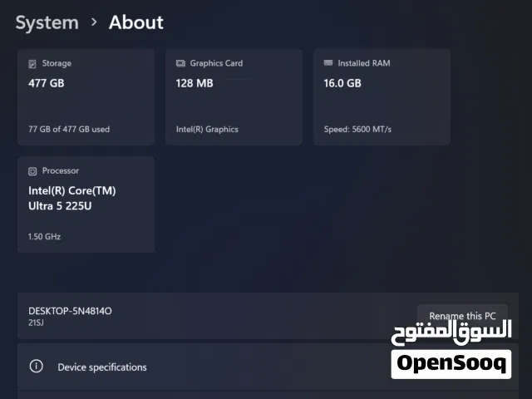Click the About breadcrumb heading
532x399 pixels.
click(136, 22)
